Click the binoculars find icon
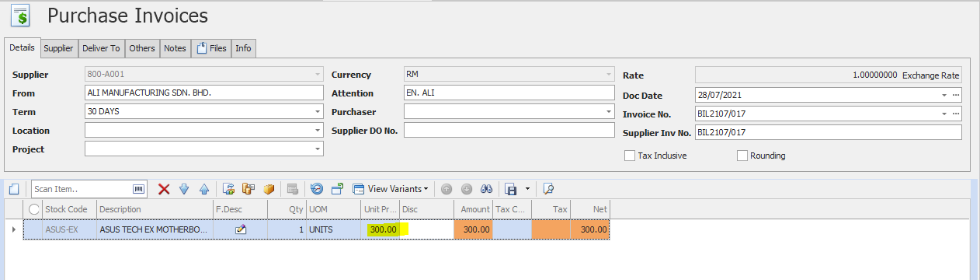The height and width of the screenshot is (280, 980). pos(487,188)
